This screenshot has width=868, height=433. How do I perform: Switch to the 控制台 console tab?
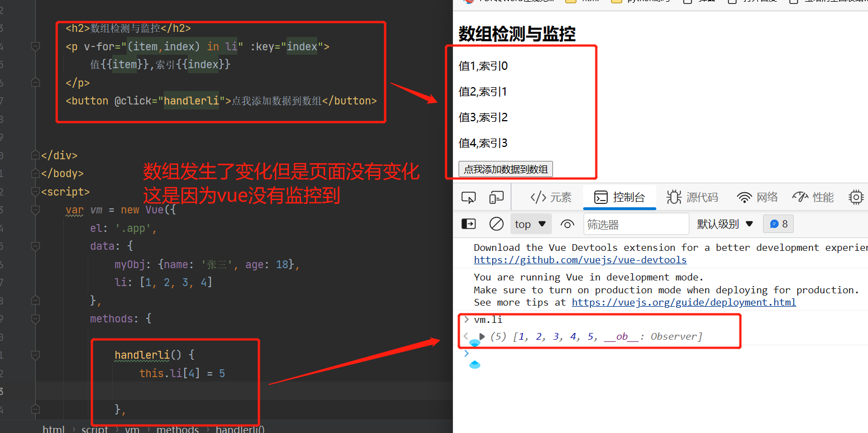[x=619, y=197]
